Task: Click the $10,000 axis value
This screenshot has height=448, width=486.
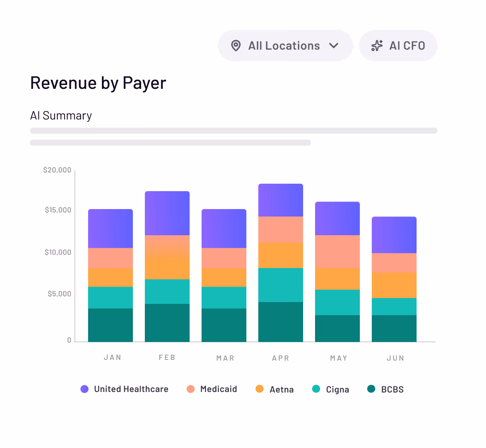Action: click(58, 252)
